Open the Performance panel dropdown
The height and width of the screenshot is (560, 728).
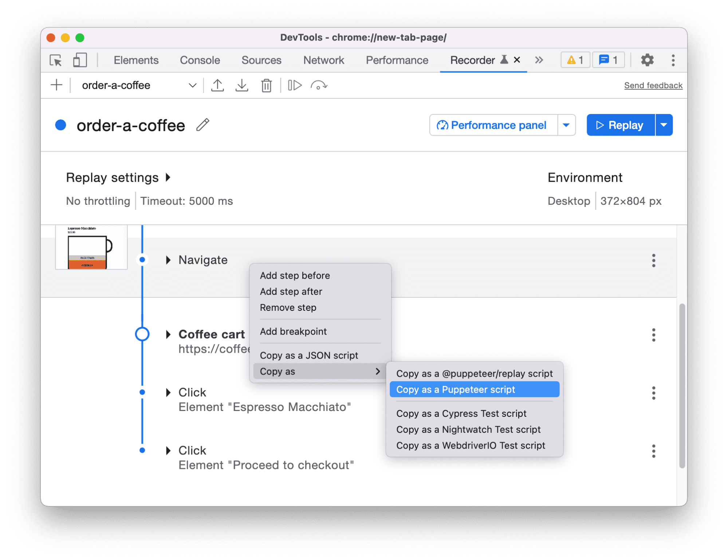566,125
